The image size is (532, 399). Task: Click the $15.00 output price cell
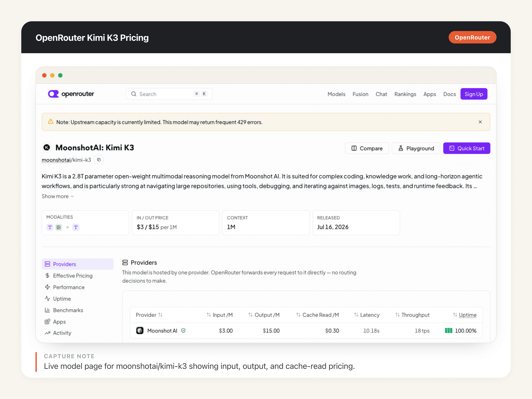(271, 331)
